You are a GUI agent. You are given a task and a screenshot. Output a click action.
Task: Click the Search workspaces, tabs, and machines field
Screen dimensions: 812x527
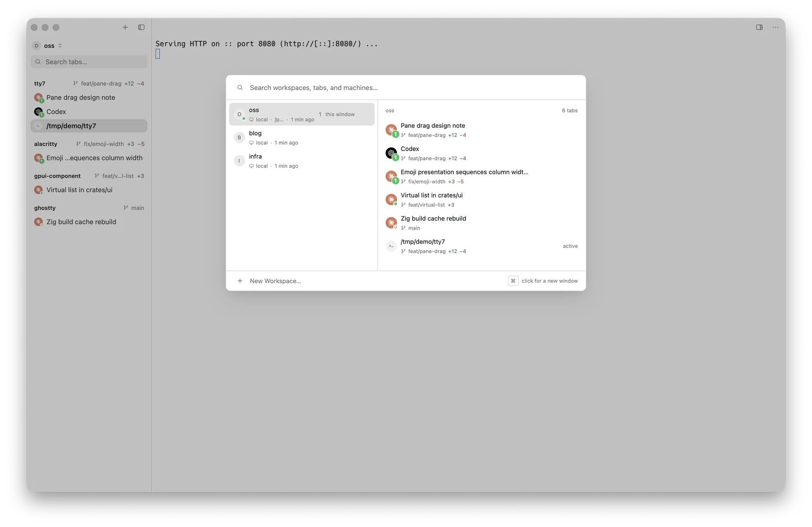pyautogui.click(x=406, y=87)
